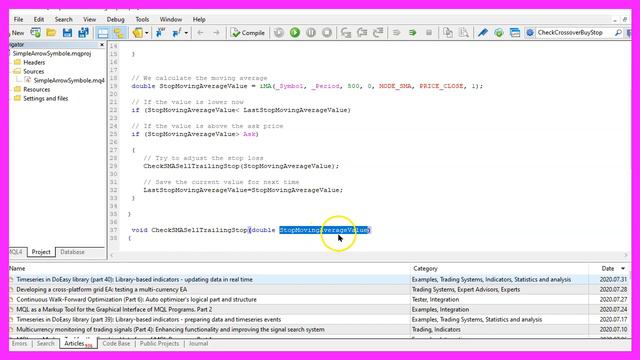Switch to the Articles tab in Toolbox
This screenshot has height=360, width=640.
point(78,344)
